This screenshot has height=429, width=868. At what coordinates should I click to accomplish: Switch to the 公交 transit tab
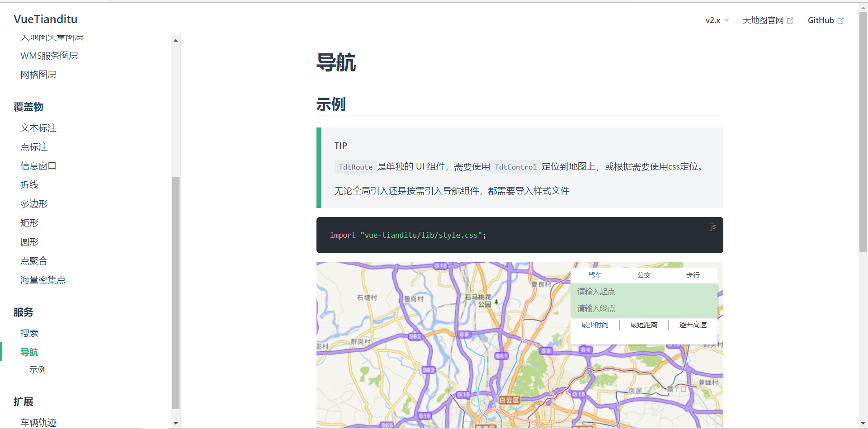click(644, 275)
